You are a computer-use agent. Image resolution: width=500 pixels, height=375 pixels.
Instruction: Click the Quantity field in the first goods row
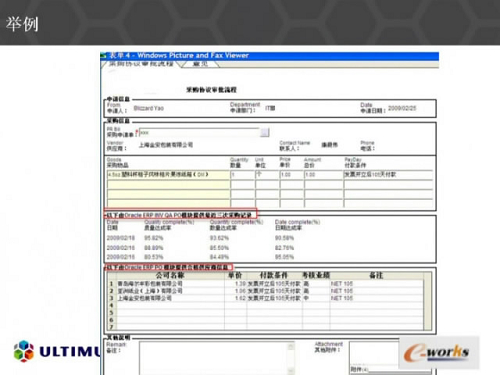pyautogui.click(x=242, y=175)
